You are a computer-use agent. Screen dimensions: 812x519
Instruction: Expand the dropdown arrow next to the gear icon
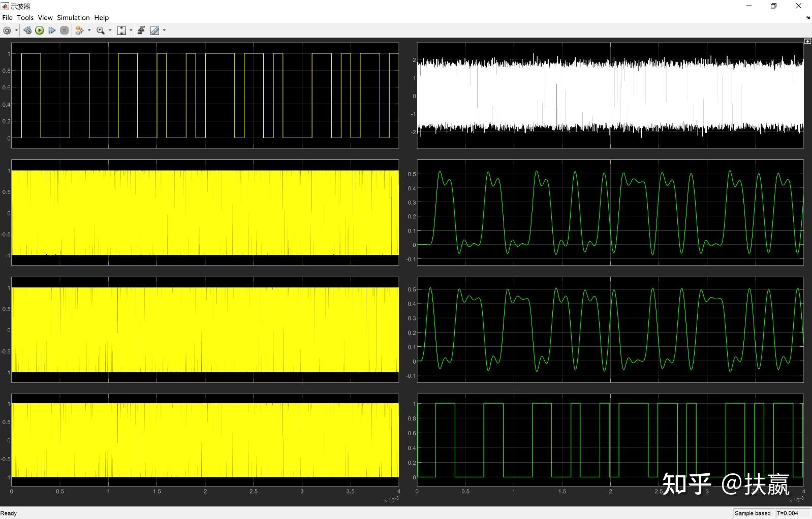pyautogui.click(x=16, y=30)
